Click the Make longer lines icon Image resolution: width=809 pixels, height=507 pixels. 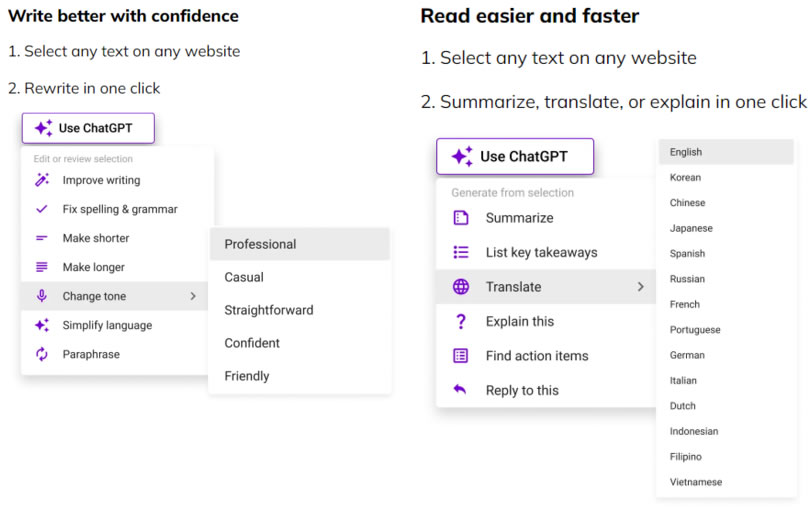42,267
